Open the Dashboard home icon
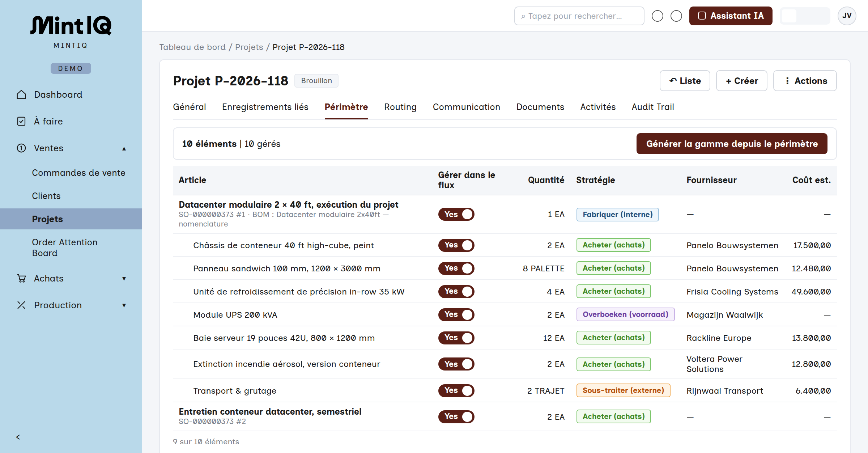Image resolution: width=868 pixels, height=453 pixels. click(21, 95)
